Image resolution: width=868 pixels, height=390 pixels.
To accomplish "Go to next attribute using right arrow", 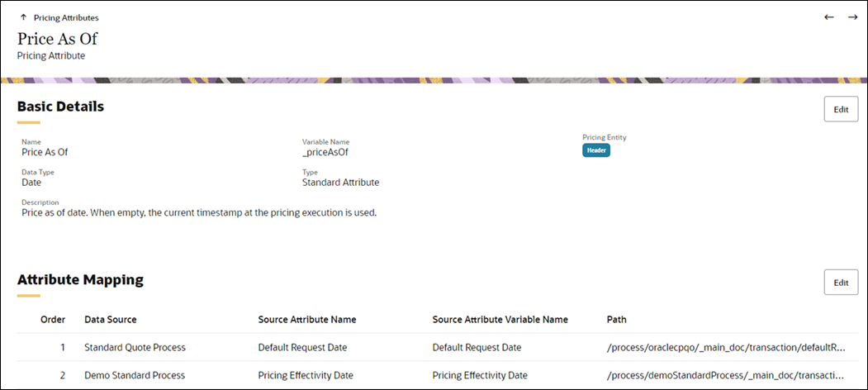I will pos(852,17).
